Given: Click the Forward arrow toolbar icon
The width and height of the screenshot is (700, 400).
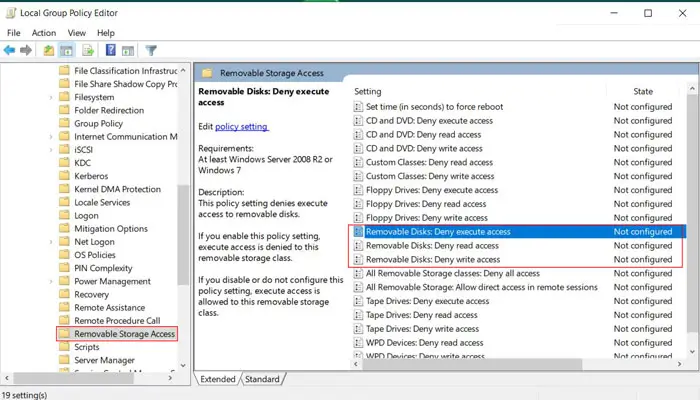Looking at the screenshot, I should coord(26,50).
